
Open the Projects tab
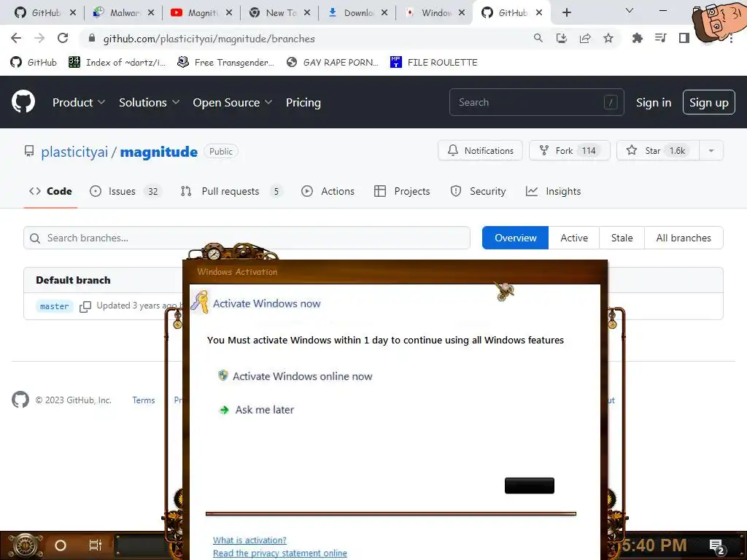(x=402, y=191)
